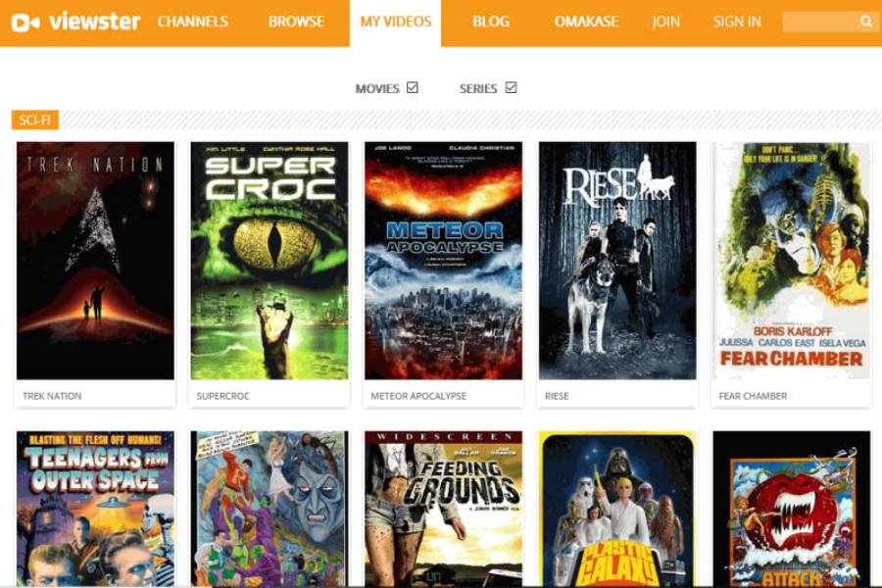Image resolution: width=882 pixels, height=588 pixels.
Task: Select the Sci-Fi category label
Action: pos(35,120)
